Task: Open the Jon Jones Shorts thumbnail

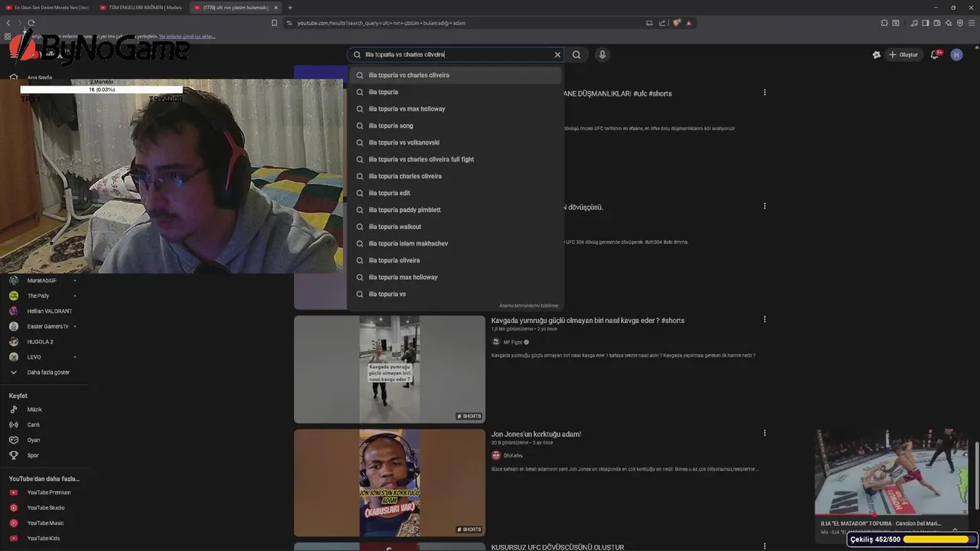Action: coord(390,483)
